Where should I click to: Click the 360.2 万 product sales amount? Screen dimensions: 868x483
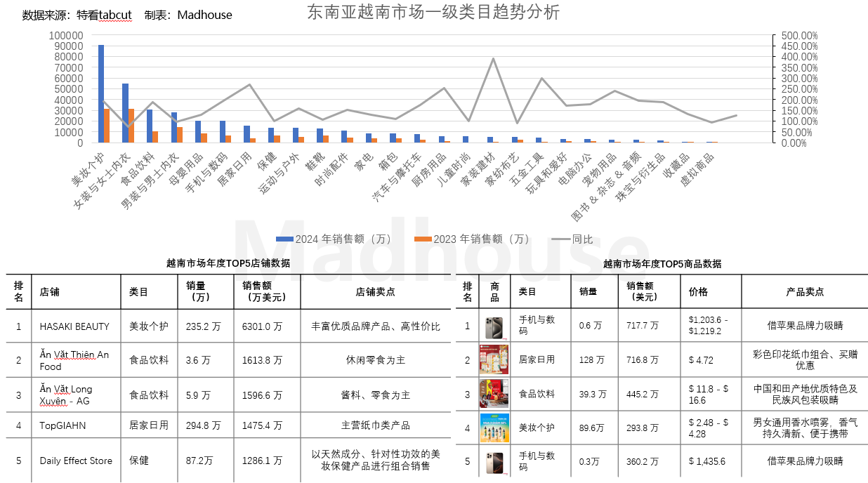click(x=643, y=461)
